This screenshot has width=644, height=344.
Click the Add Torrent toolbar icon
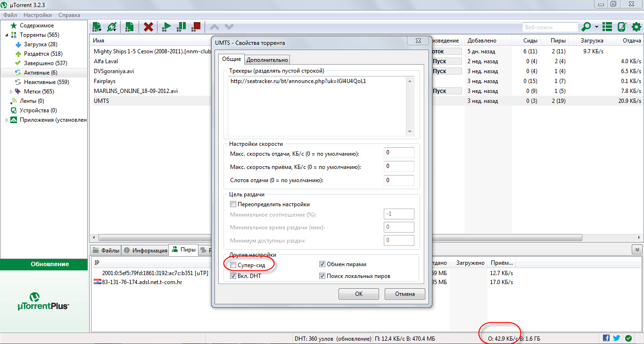(97, 27)
